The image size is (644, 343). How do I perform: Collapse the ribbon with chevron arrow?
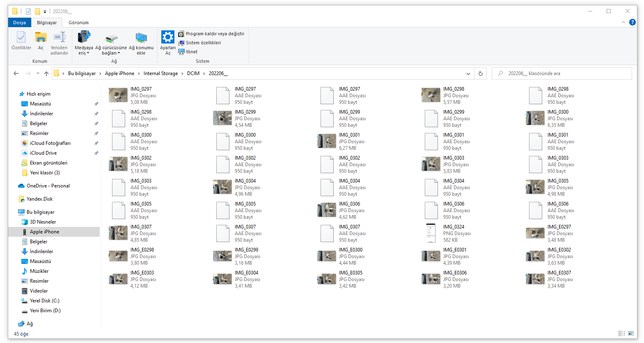[623, 22]
